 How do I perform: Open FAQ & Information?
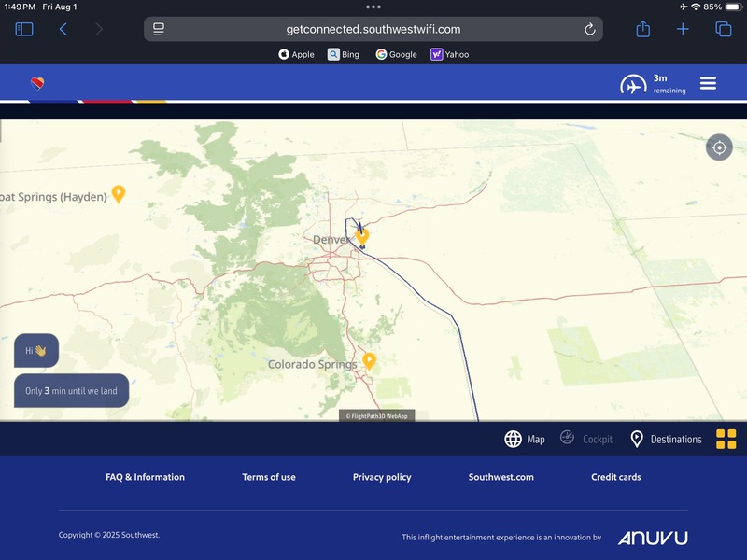pyautogui.click(x=145, y=477)
